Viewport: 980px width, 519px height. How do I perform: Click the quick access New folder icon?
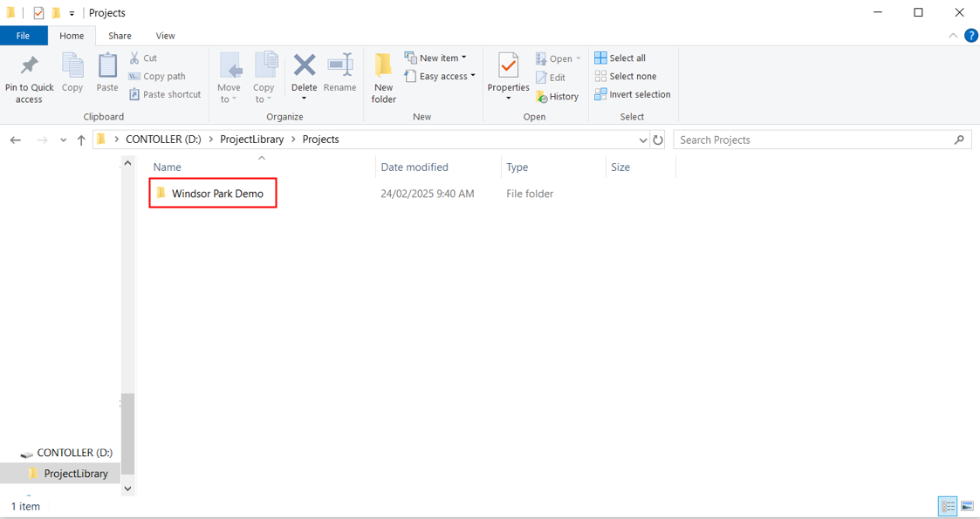point(56,12)
